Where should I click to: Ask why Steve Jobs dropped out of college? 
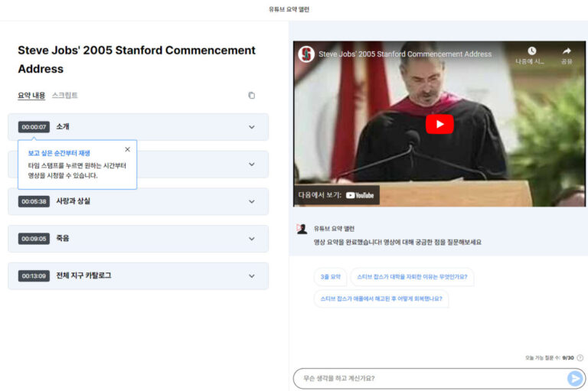coord(412,277)
